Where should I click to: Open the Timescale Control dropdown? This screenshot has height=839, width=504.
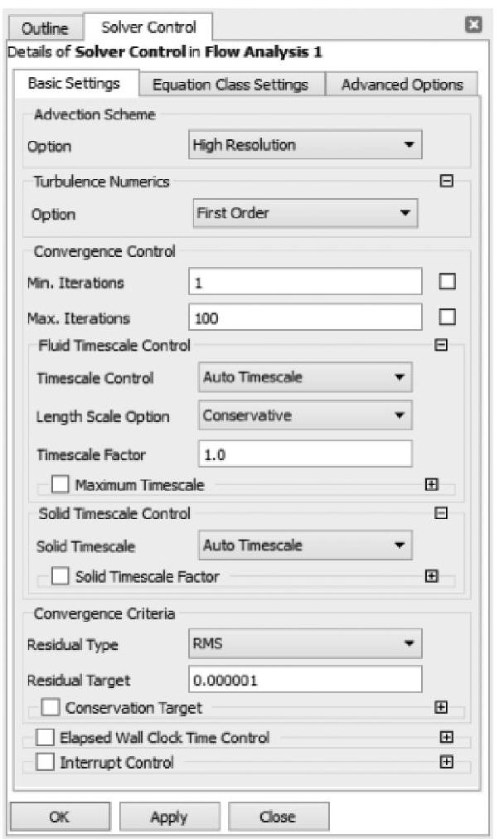point(305,378)
